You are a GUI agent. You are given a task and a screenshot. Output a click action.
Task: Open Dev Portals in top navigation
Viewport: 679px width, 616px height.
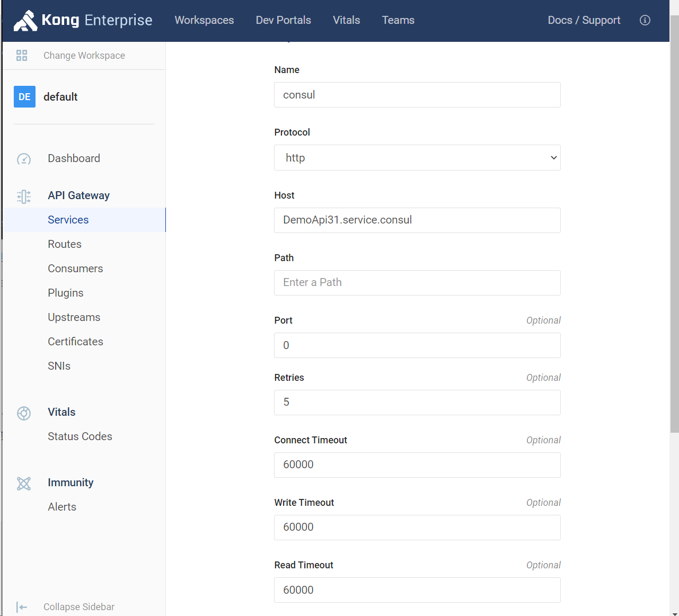tap(284, 20)
